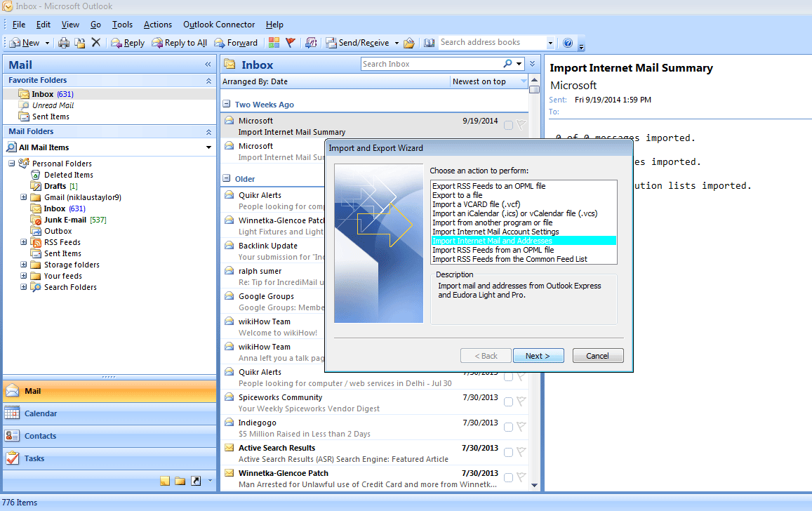Open the Tools menu
The width and height of the screenshot is (812, 511).
point(122,25)
